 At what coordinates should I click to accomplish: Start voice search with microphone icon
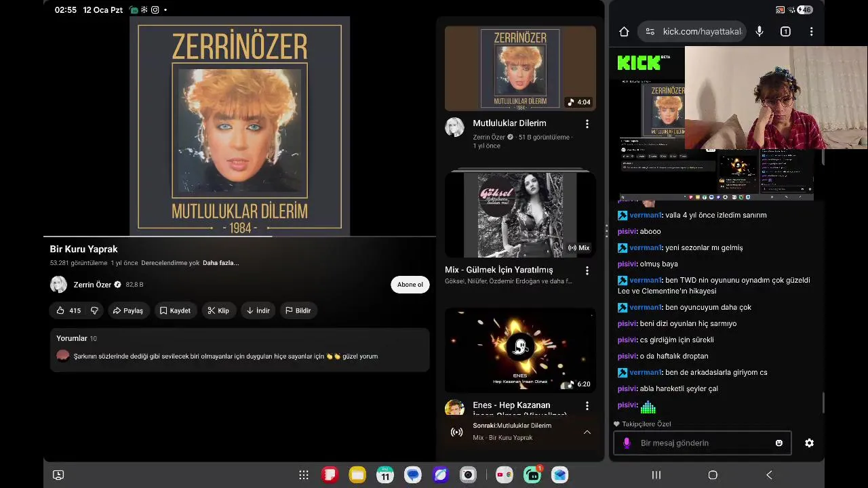click(759, 32)
